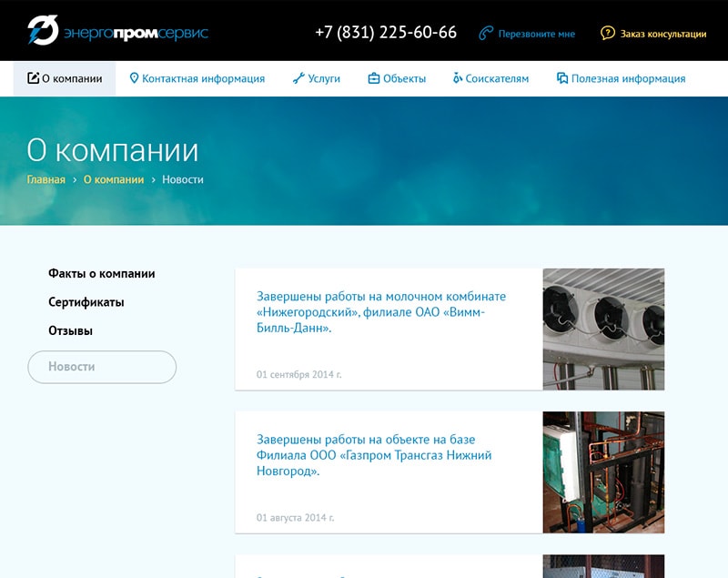Click the icon beside Соискателям

click(457, 78)
